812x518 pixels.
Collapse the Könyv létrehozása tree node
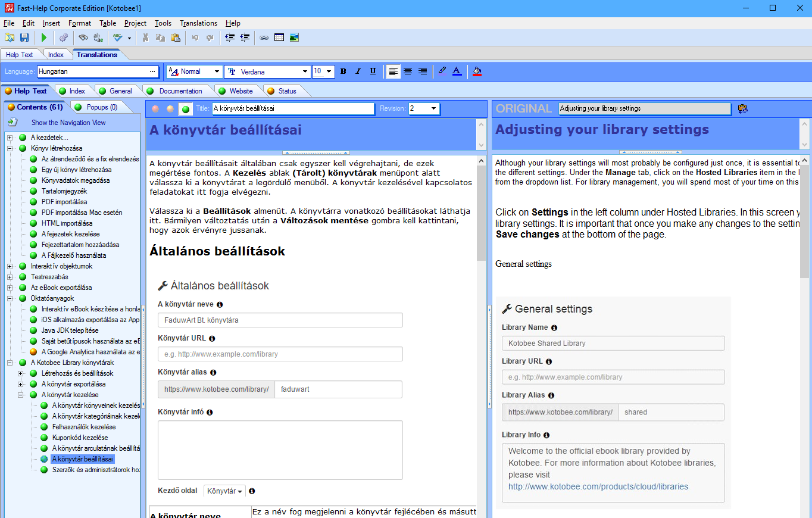click(x=10, y=148)
